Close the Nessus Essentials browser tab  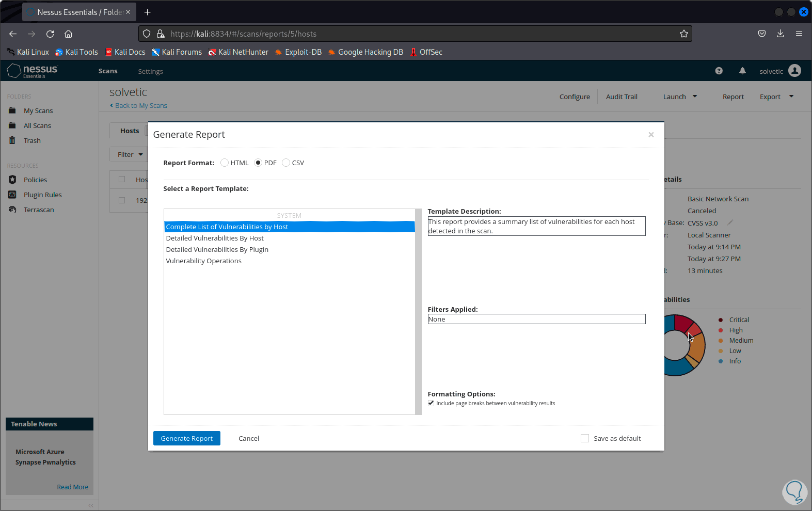(x=128, y=12)
